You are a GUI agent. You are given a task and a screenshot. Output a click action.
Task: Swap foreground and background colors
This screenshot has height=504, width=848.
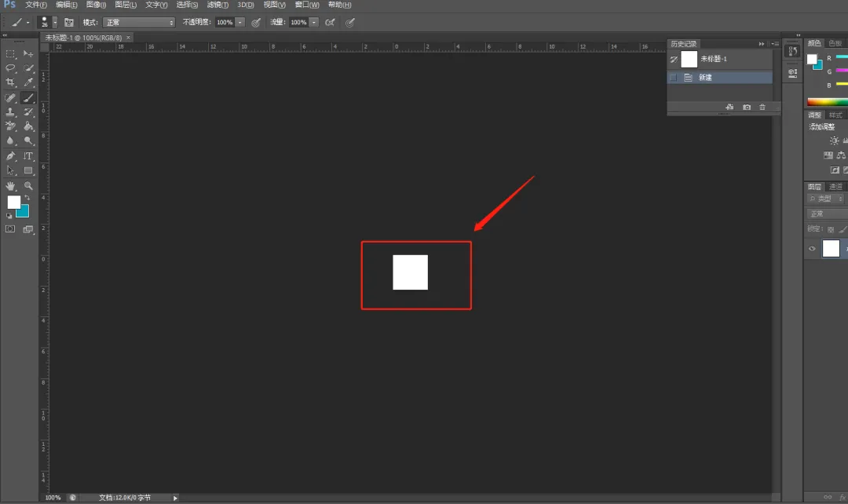27,198
